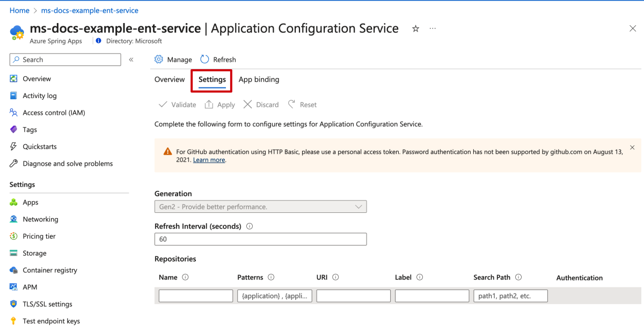Click the Refresh icon in toolbar
Viewport: 644px width, 333px height.
(x=204, y=60)
